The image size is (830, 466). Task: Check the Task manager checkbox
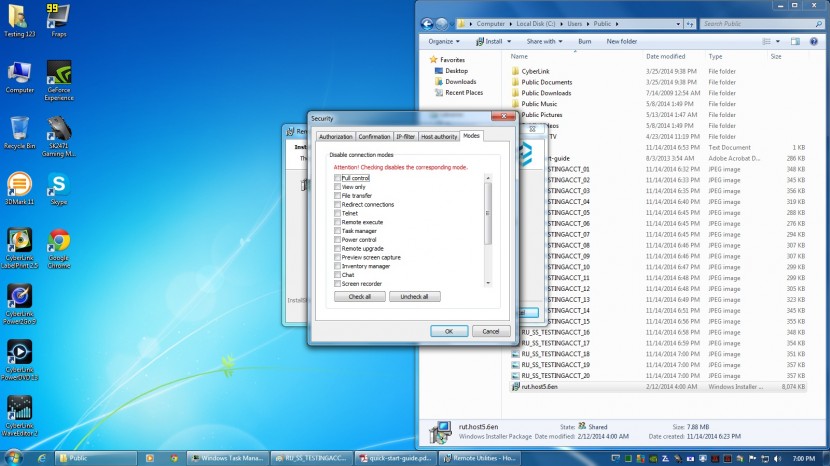click(x=337, y=231)
